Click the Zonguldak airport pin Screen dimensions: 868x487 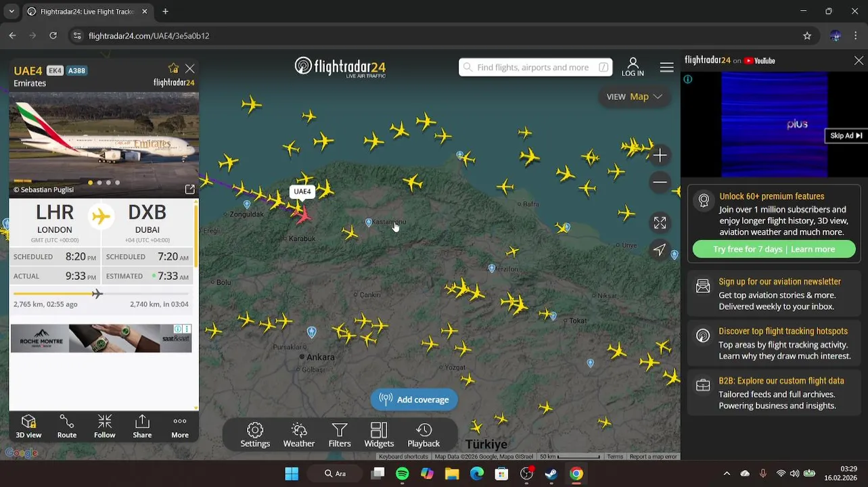coord(247,204)
